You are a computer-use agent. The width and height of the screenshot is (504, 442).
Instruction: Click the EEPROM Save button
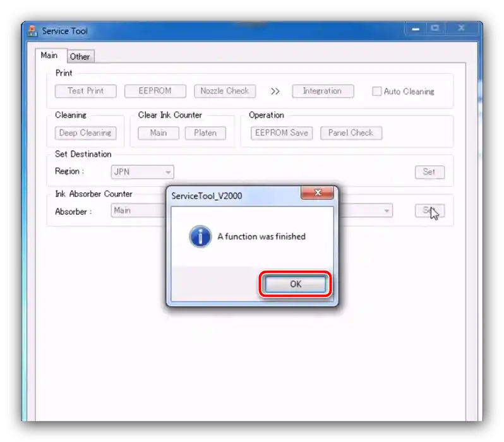[x=282, y=133]
